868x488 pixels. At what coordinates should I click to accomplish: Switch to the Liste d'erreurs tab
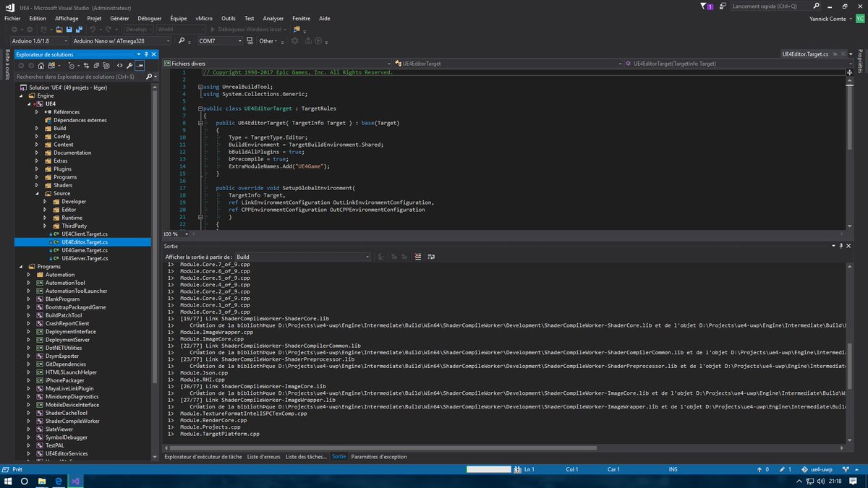263,457
